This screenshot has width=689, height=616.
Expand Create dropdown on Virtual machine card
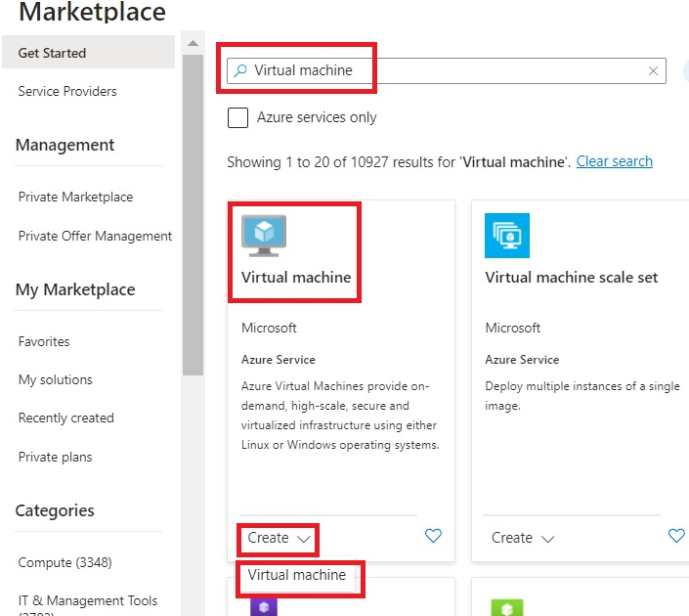tap(279, 538)
